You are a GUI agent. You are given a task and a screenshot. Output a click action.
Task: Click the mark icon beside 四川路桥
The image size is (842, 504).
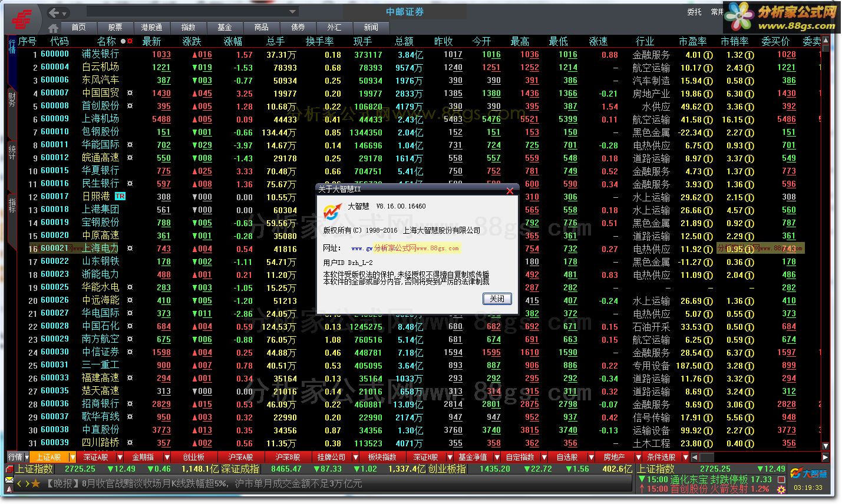coord(130,443)
